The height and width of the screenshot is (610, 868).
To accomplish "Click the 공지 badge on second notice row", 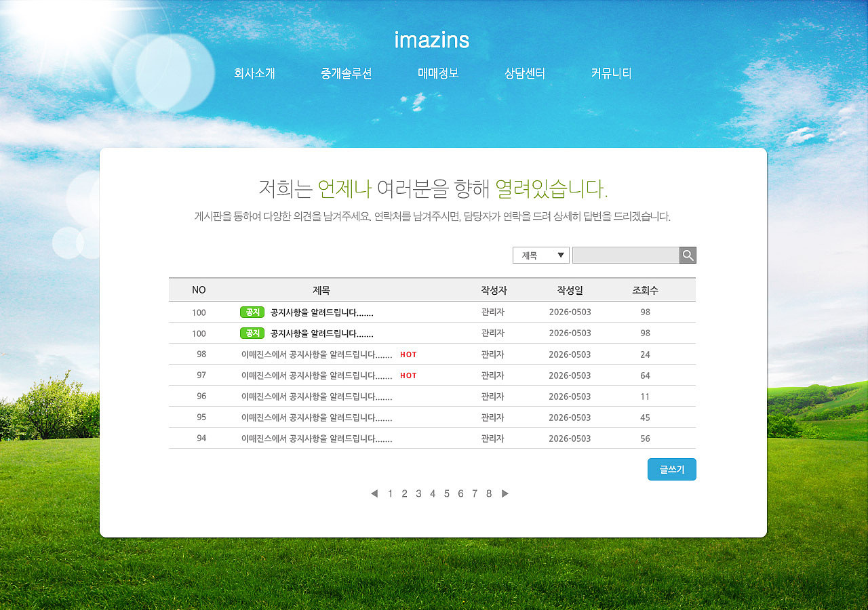I will (x=252, y=333).
